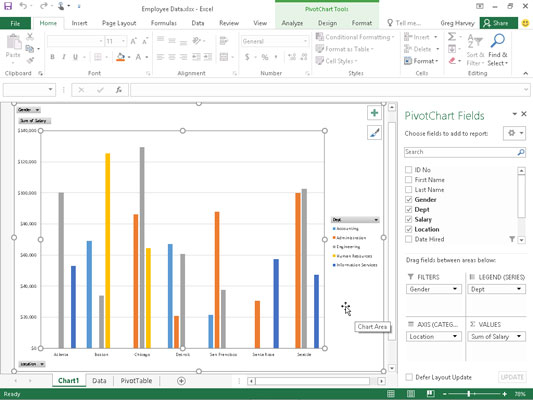The image size is (533, 400).
Task: Open the Location field button on chart
Action: [x=32, y=364]
